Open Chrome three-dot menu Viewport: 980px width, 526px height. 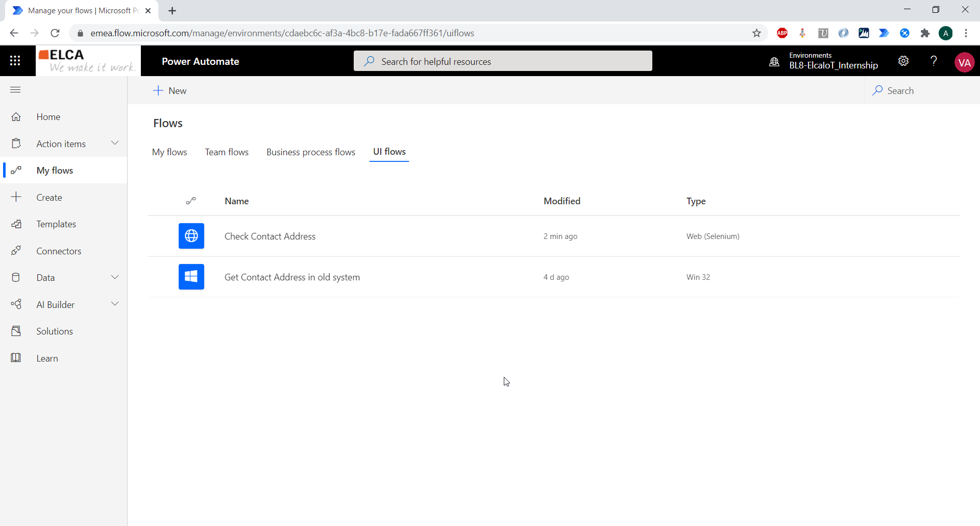coord(966,33)
